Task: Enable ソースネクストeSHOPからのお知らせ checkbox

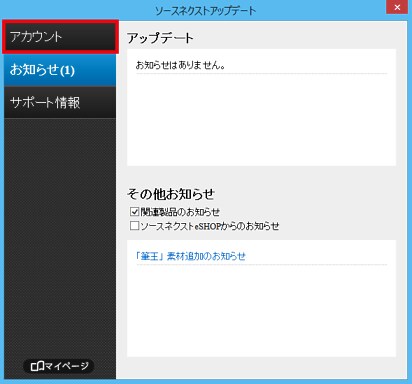Action: click(134, 226)
